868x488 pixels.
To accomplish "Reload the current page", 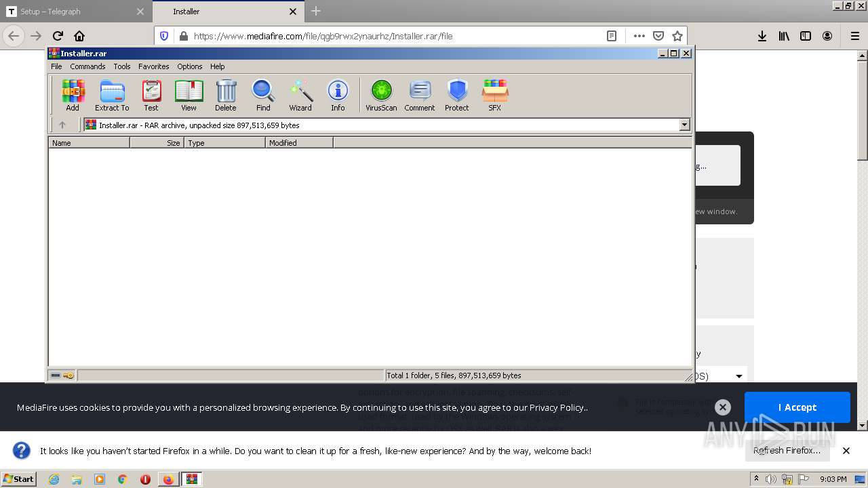I will click(x=58, y=36).
